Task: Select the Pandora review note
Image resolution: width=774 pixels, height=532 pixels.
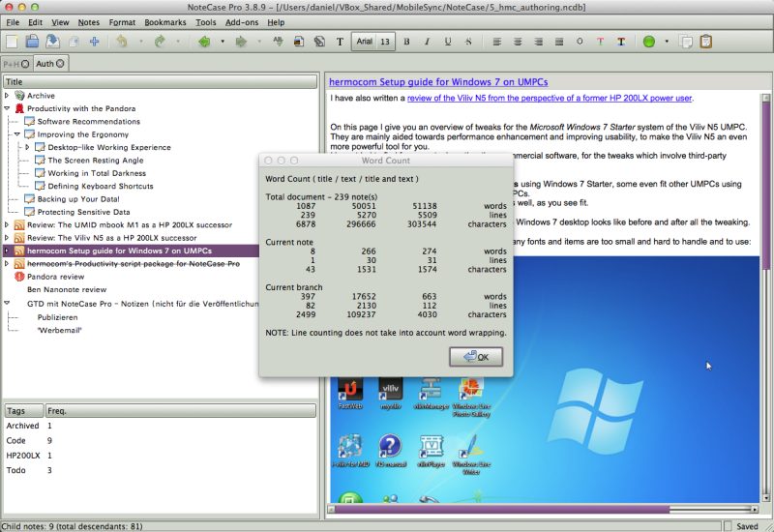Action: pos(55,277)
